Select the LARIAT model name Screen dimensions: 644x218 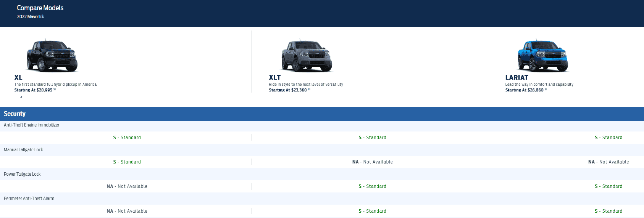coord(516,77)
